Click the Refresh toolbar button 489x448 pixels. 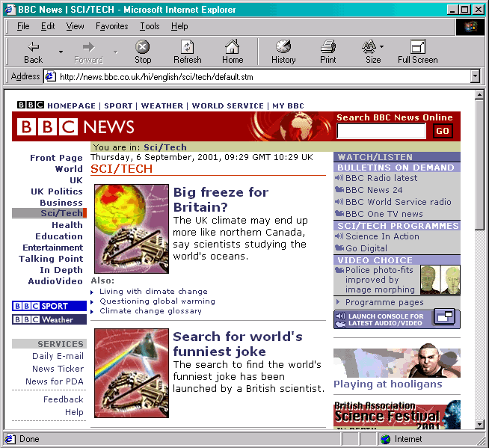click(x=188, y=52)
